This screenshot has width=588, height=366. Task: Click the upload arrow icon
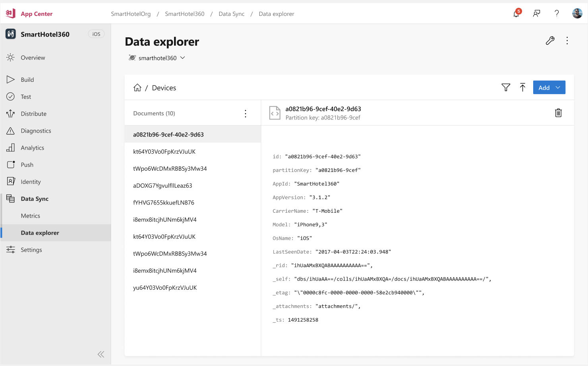522,87
